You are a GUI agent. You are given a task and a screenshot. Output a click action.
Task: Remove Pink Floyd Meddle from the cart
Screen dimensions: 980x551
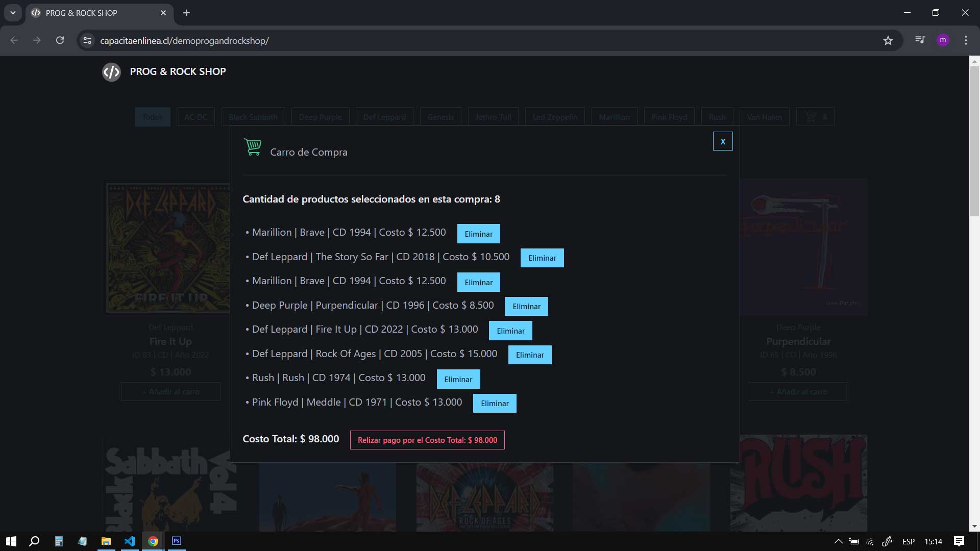coord(495,404)
